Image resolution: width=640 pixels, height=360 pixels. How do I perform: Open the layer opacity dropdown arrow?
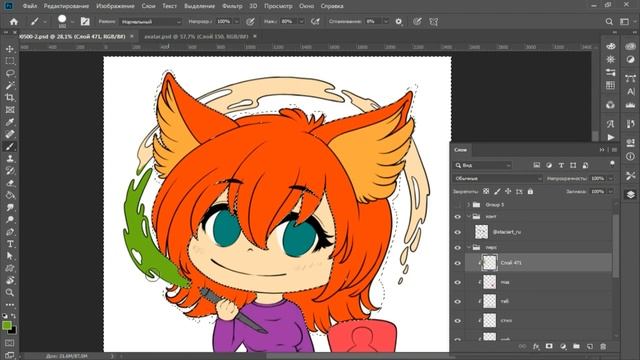tap(611, 179)
